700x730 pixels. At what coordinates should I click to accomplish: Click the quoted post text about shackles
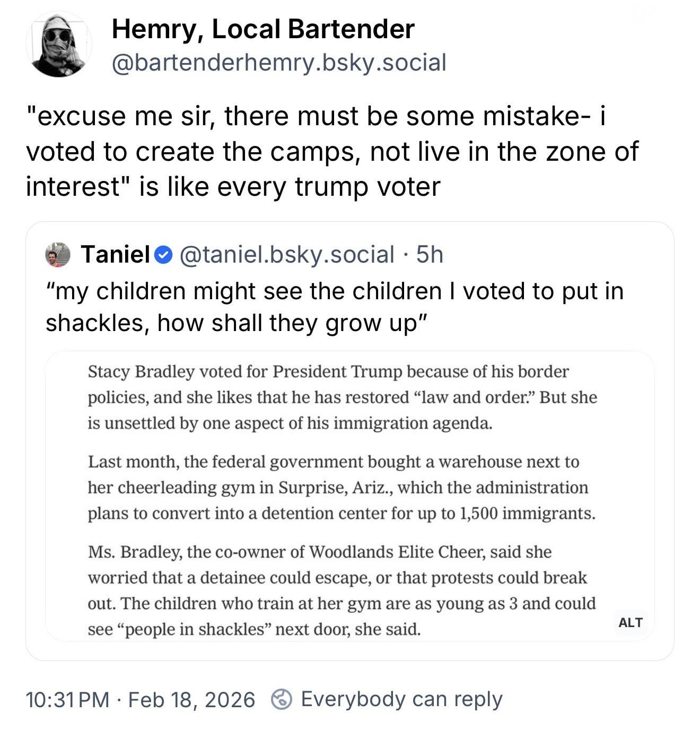tap(334, 307)
